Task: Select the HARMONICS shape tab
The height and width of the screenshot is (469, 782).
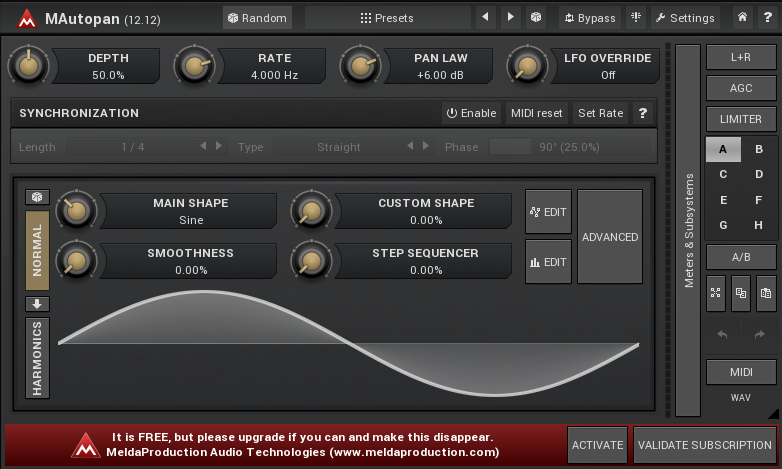Action: 37,358
